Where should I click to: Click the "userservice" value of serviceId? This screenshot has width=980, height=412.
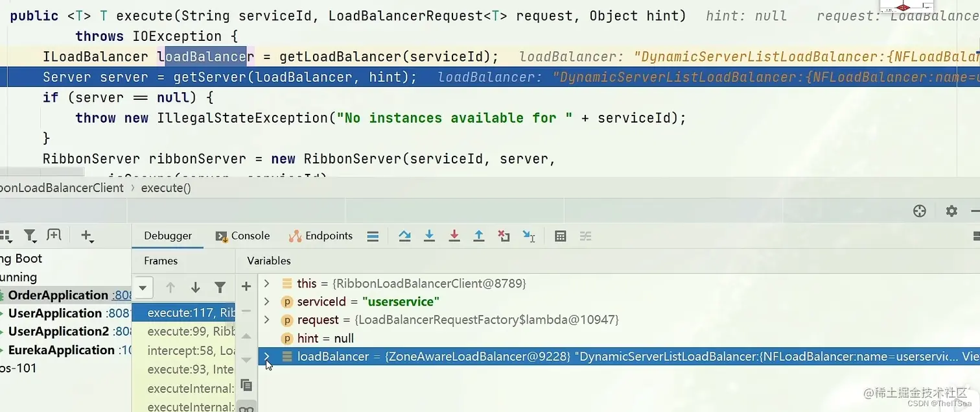[x=401, y=302]
